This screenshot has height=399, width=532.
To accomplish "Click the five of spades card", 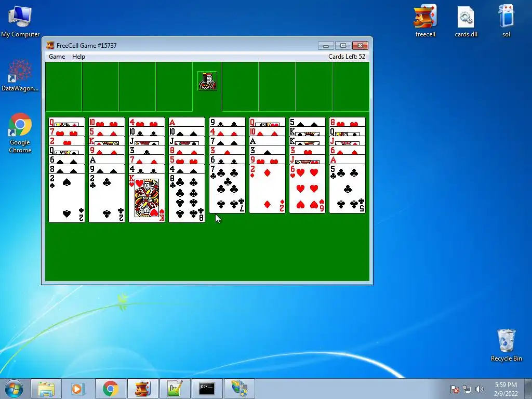I will coord(307,122).
